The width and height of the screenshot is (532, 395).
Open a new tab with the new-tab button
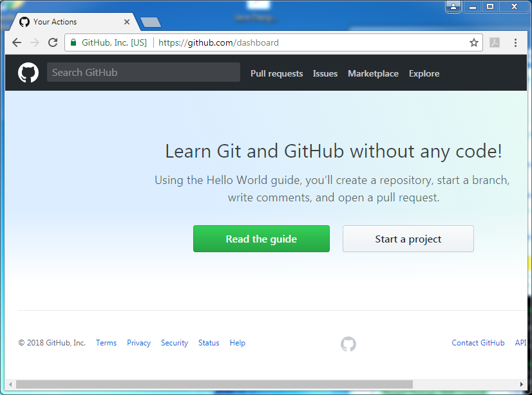(150, 23)
